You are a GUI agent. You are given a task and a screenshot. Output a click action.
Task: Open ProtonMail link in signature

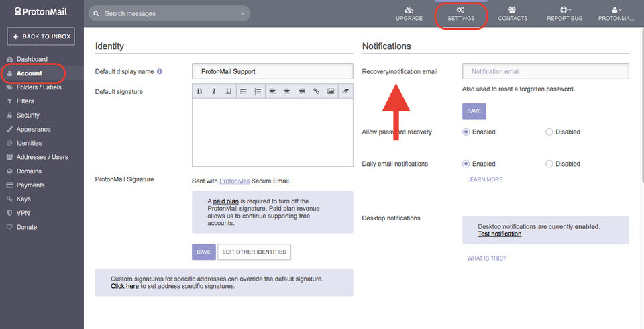(x=234, y=181)
